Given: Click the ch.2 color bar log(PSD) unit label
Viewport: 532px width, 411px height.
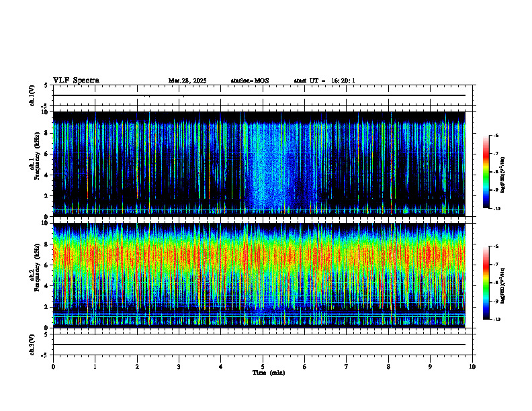Looking at the screenshot, I should pos(503,285).
